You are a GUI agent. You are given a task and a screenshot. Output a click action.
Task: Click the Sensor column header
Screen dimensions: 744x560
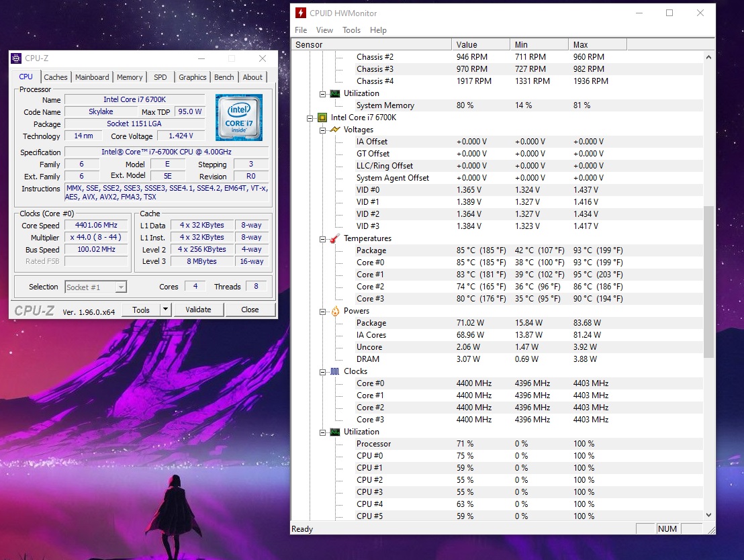tap(371, 44)
